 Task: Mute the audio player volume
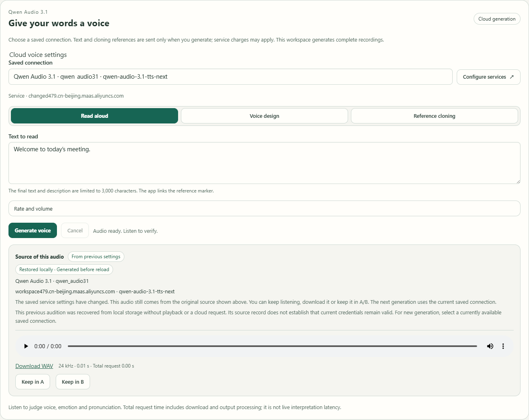(x=490, y=346)
